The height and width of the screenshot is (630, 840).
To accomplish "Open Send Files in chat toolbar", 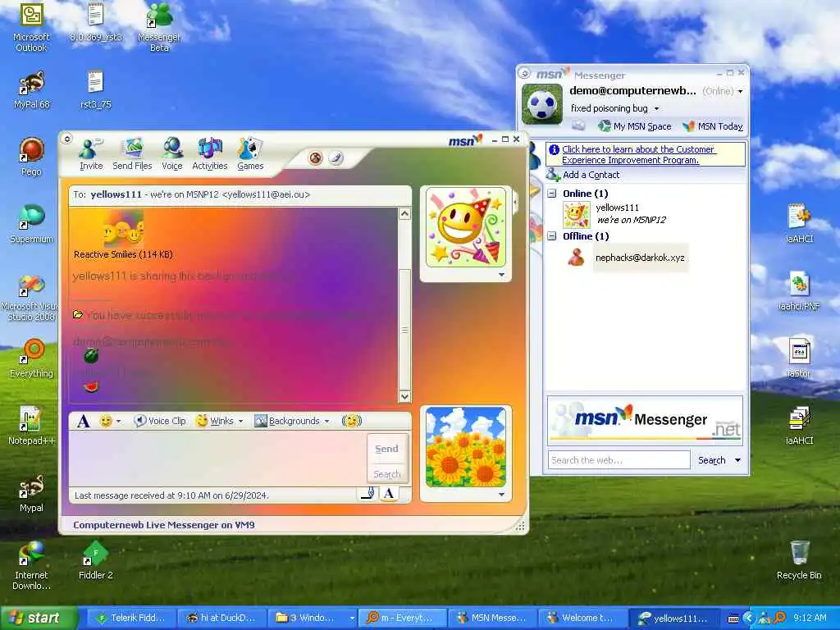I will coord(132,154).
